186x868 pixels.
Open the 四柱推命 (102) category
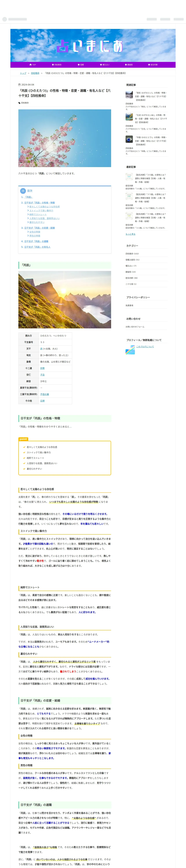tap(132, 254)
